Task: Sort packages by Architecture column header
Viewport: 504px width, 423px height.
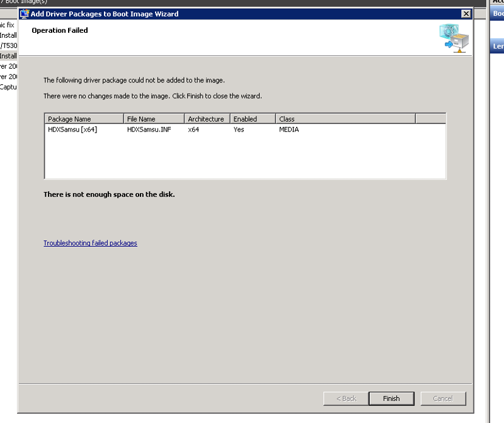Action: point(207,119)
